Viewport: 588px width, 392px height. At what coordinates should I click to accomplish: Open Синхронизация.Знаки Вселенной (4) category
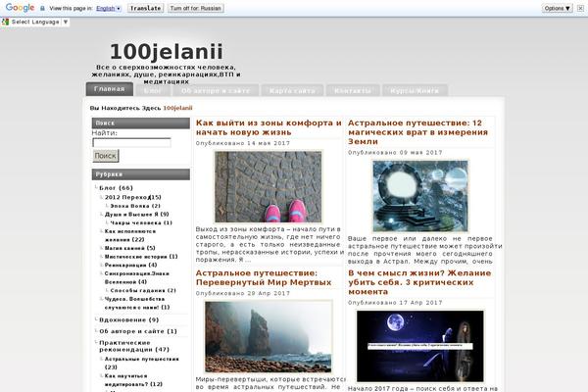[136, 277]
